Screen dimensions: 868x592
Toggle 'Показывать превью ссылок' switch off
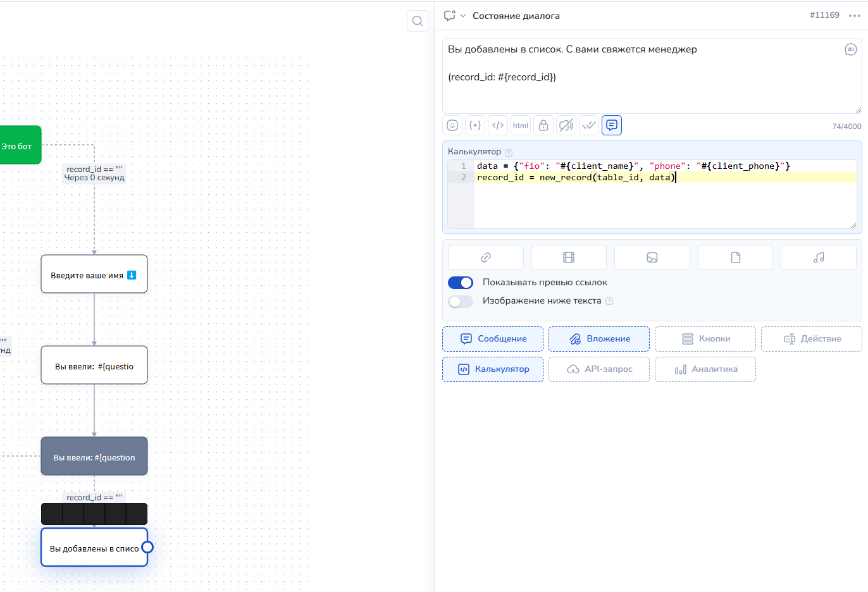[x=461, y=283]
